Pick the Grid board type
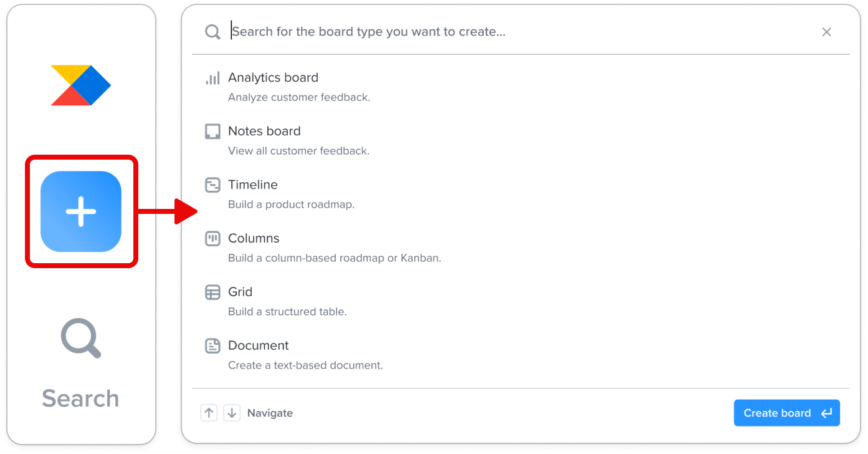Viewport: 868px width, 454px height. (x=520, y=301)
